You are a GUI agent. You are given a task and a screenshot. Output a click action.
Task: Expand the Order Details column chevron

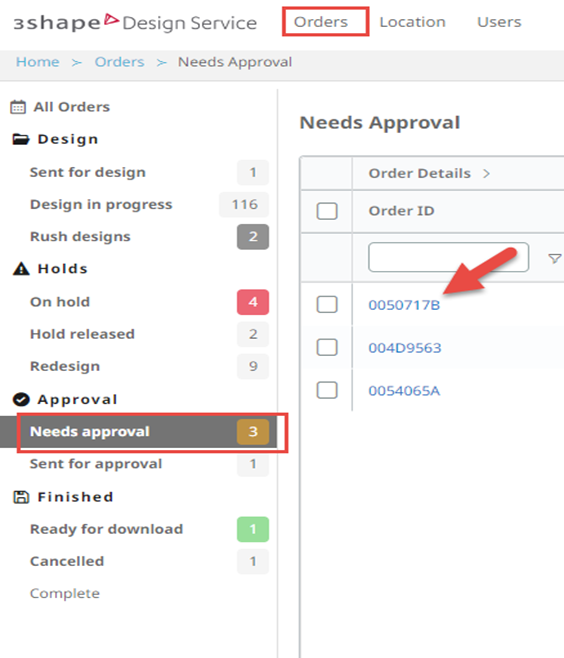tap(486, 173)
